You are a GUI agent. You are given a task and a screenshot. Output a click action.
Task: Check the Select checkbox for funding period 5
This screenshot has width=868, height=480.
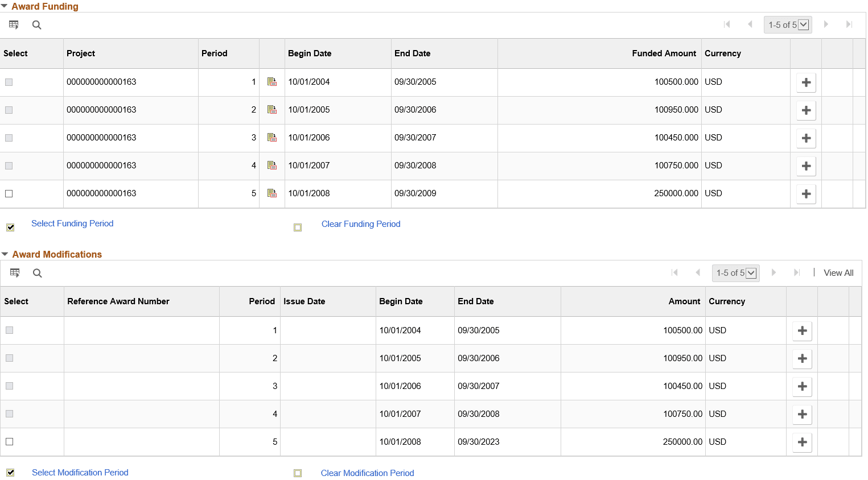pyautogui.click(x=9, y=193)
